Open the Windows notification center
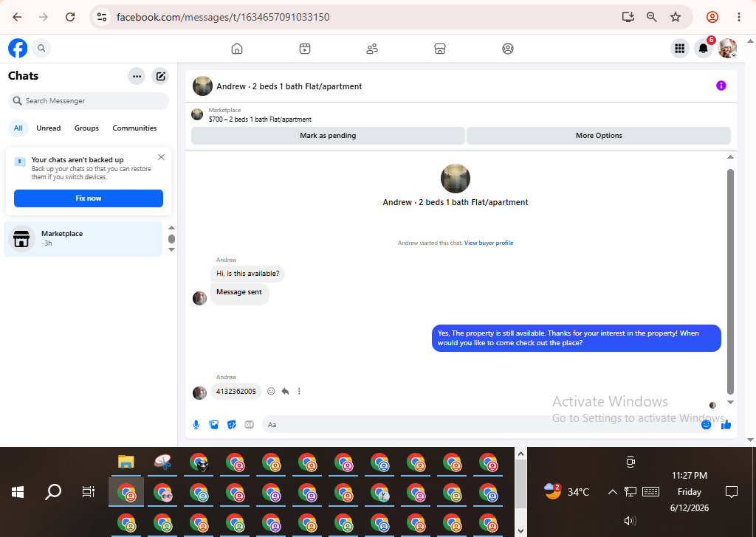Viewport: 756px width, 537px height. pos(732,492)
